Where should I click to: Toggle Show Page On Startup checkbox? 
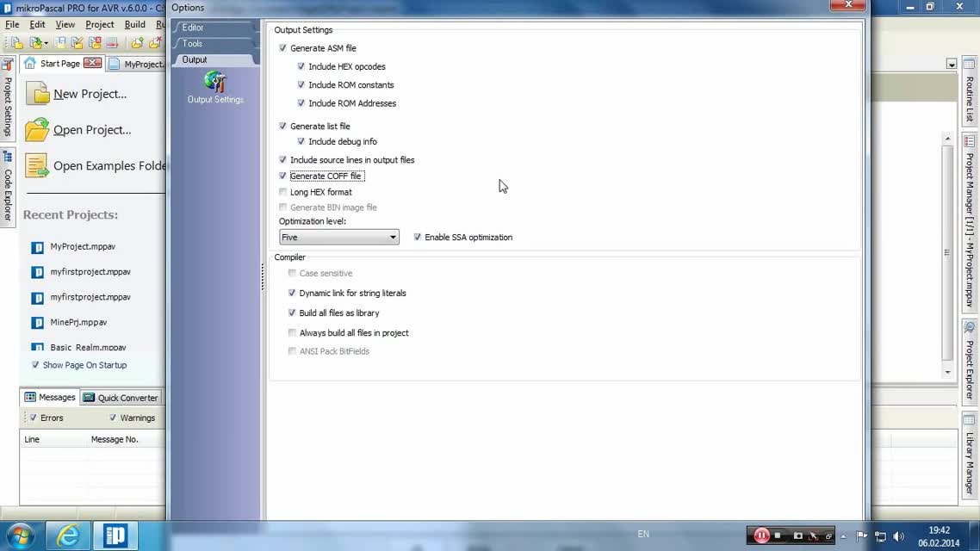35,365
